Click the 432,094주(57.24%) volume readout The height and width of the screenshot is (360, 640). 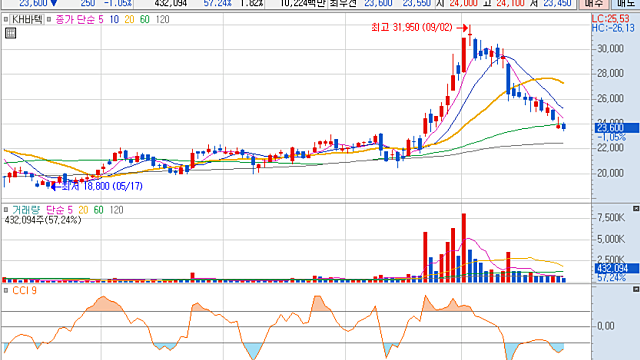[x=43, y=220]
